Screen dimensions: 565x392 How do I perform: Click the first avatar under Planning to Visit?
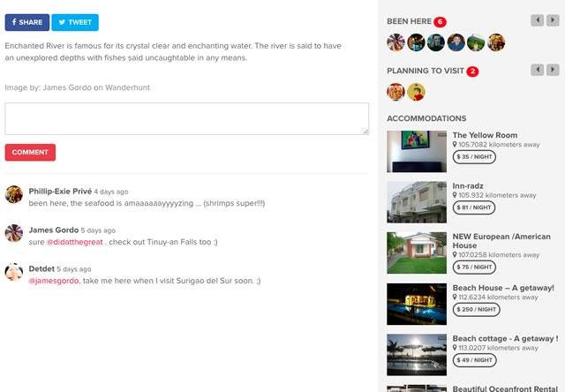[x=395, y=92]
